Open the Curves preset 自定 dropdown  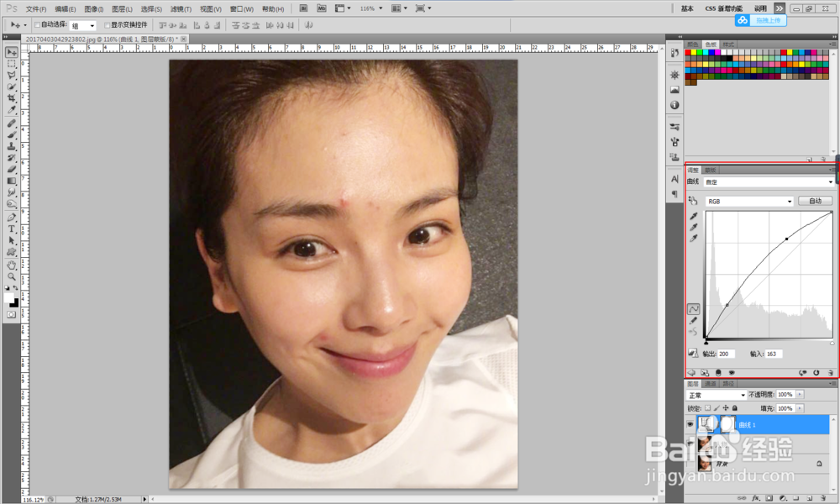tap(769, 182)
